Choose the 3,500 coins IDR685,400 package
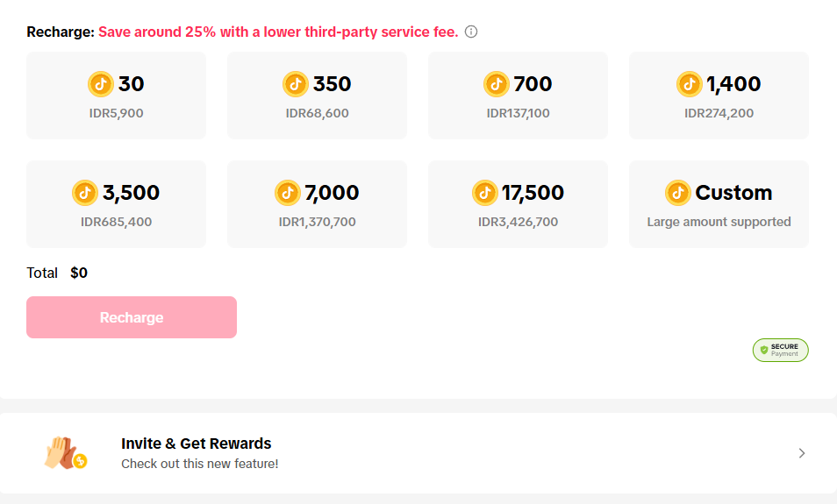The height and width of the screenshot is (504, 837). (116, 204)
